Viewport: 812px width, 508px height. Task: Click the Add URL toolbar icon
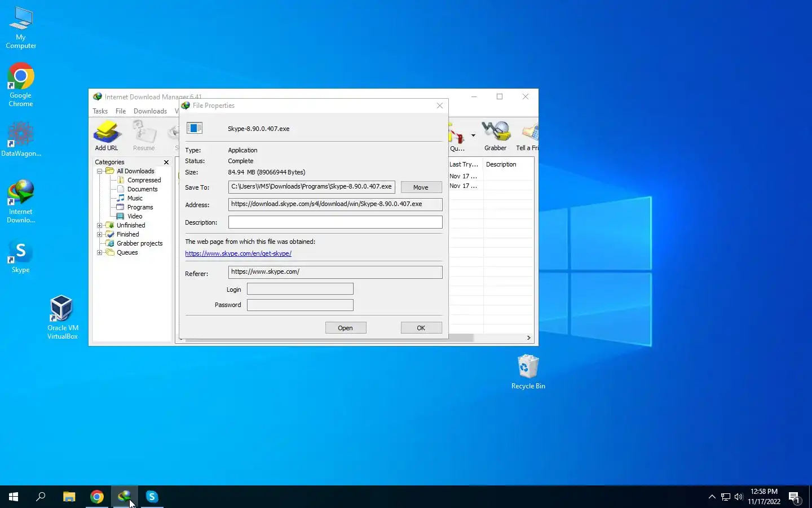tap(107, 136)
